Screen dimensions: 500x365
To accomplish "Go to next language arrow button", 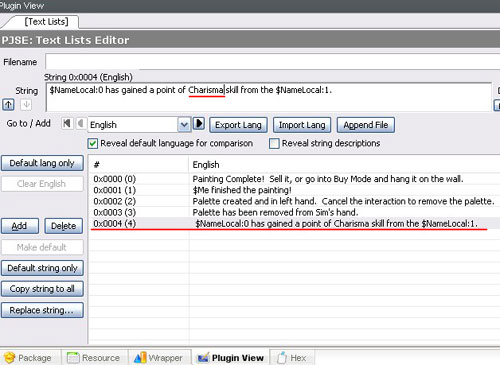I will point(199,123).
